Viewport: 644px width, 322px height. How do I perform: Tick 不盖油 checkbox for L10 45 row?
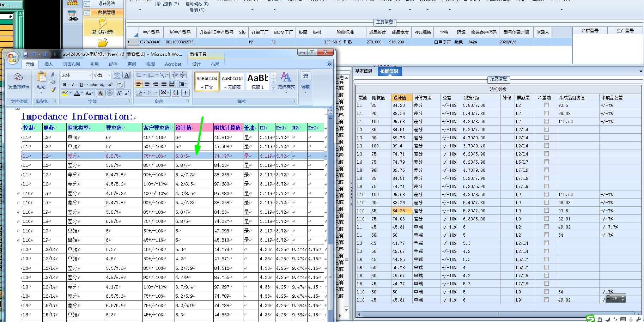pos(546,300)
